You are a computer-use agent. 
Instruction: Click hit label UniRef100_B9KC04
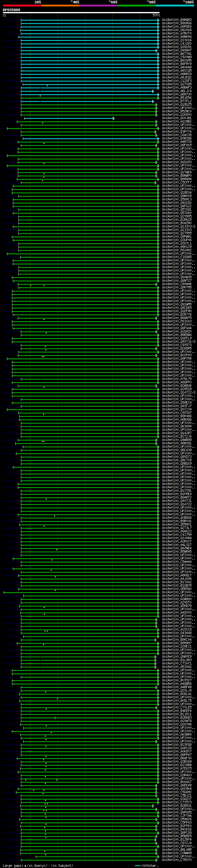(x=177, y=640)
